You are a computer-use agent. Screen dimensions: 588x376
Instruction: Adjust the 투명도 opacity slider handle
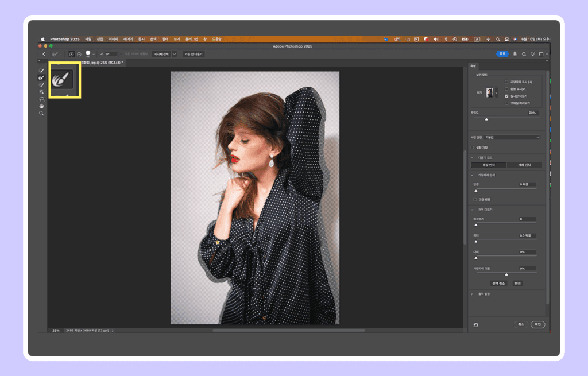coord(486,119)
